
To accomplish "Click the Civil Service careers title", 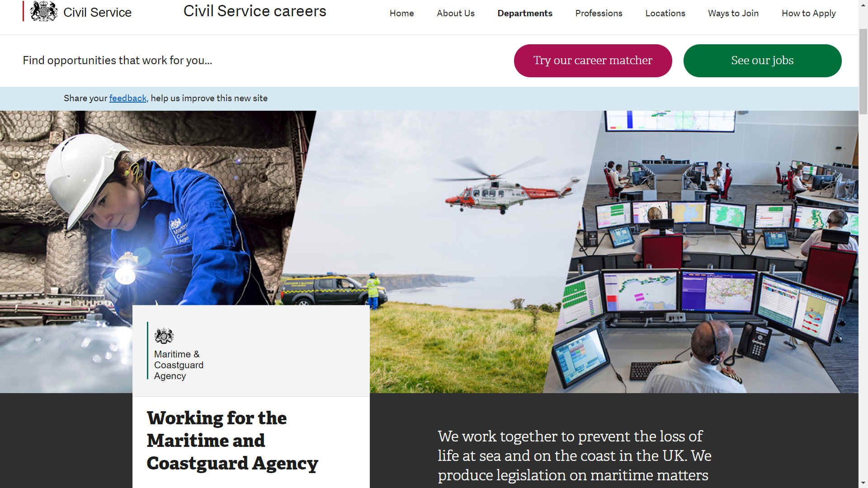I will pyautogui.click(x=255, y=11).
